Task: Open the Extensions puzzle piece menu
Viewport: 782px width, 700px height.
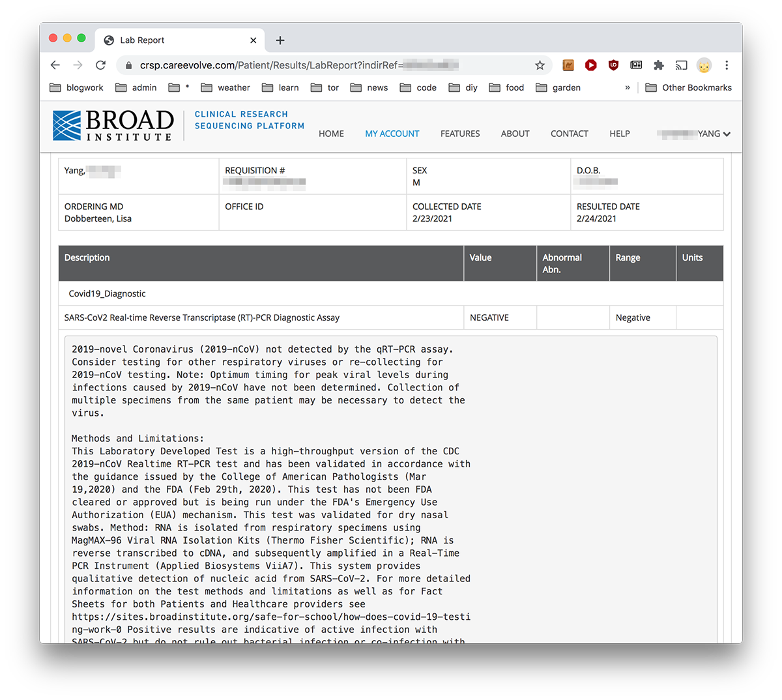Action: coord(659,65)
